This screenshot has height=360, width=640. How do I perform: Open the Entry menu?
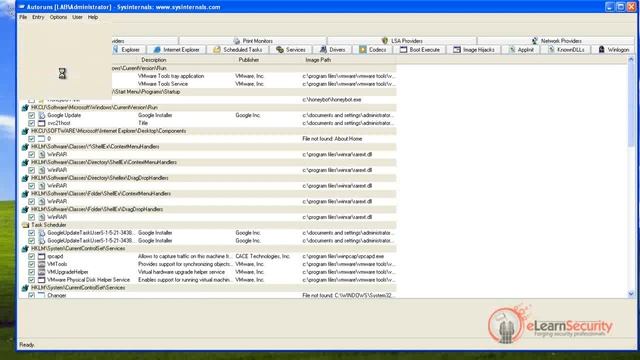click(x=38, y=17)
